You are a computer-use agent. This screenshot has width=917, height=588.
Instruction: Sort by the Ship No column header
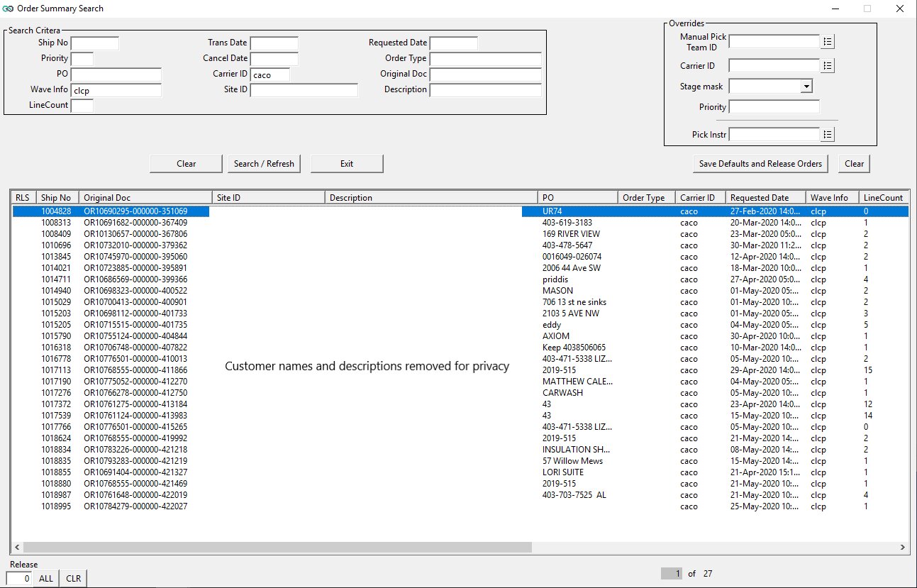[57, 198]
